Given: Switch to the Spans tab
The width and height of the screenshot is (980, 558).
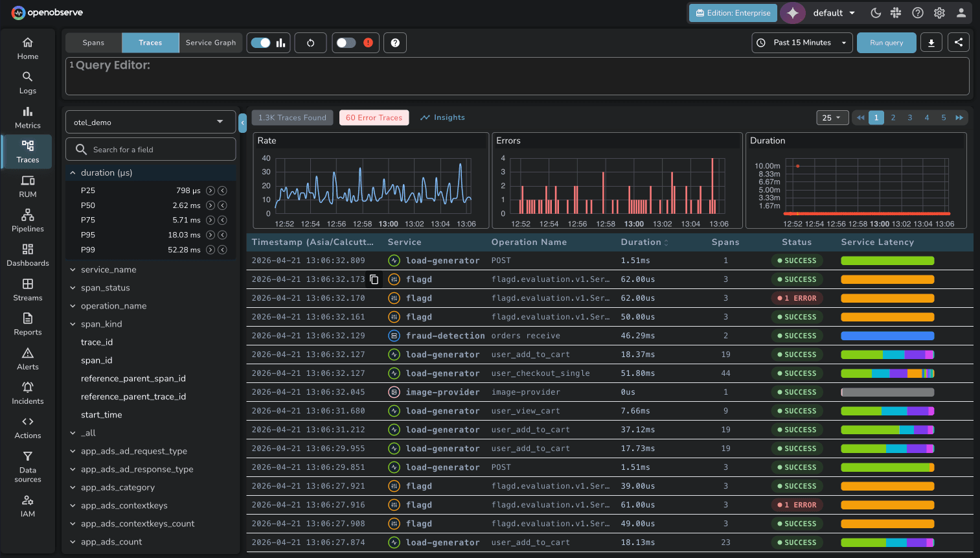Looking at the screenshot, I should [x=93, y=43].
